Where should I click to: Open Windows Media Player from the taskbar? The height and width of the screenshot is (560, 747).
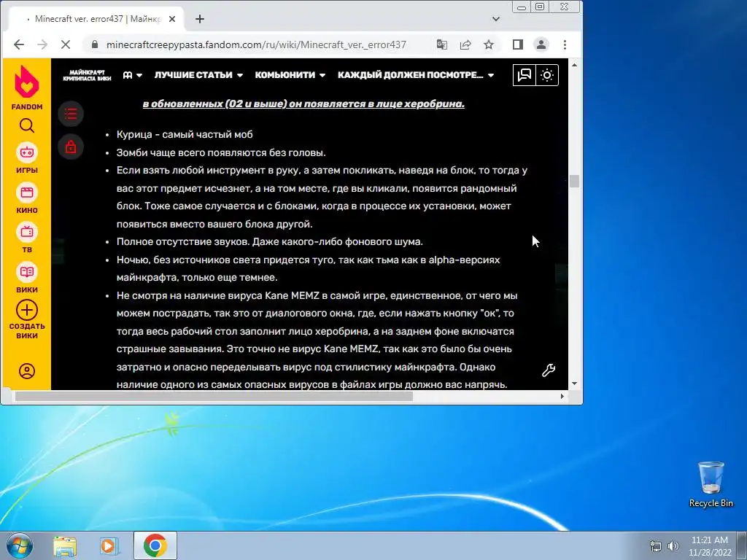pos(109,545)
